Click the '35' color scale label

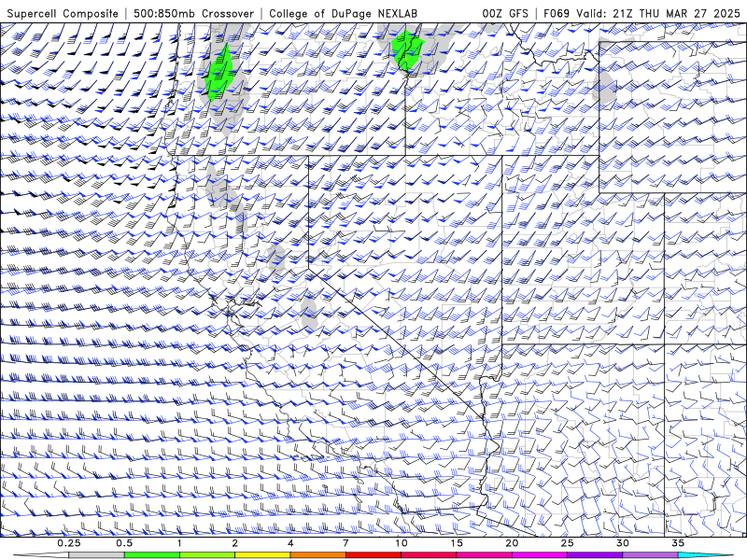(x=678, y=543)
